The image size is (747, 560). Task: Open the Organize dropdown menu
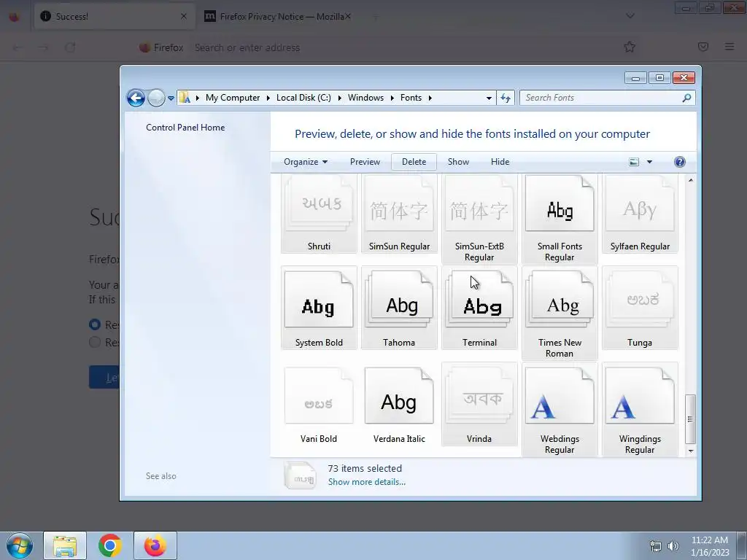click(306, 162)
